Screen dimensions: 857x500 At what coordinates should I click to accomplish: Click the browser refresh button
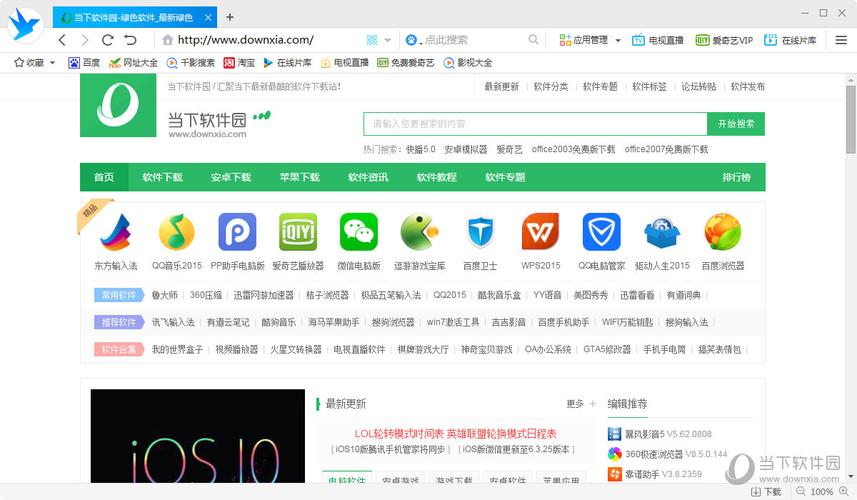(108, 40)
